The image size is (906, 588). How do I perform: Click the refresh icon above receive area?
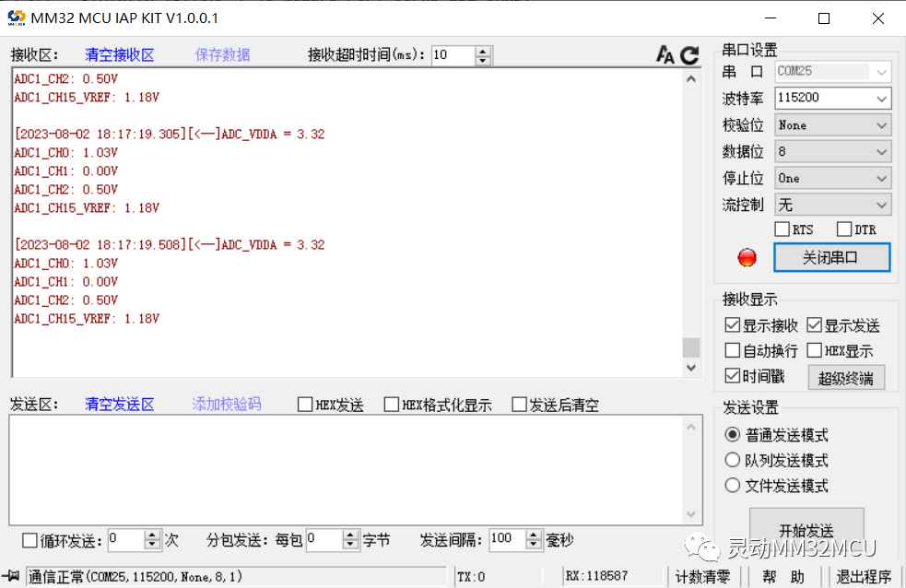click(689, 55)
